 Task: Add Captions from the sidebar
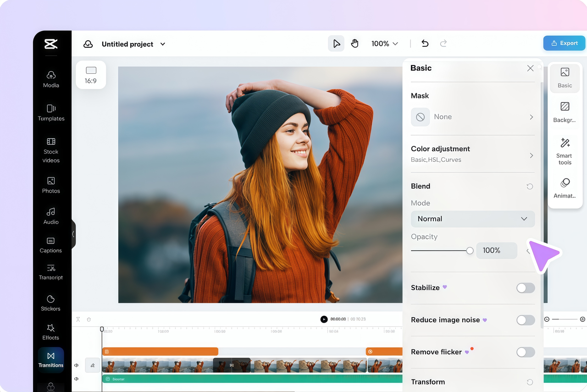coord(50,244)
